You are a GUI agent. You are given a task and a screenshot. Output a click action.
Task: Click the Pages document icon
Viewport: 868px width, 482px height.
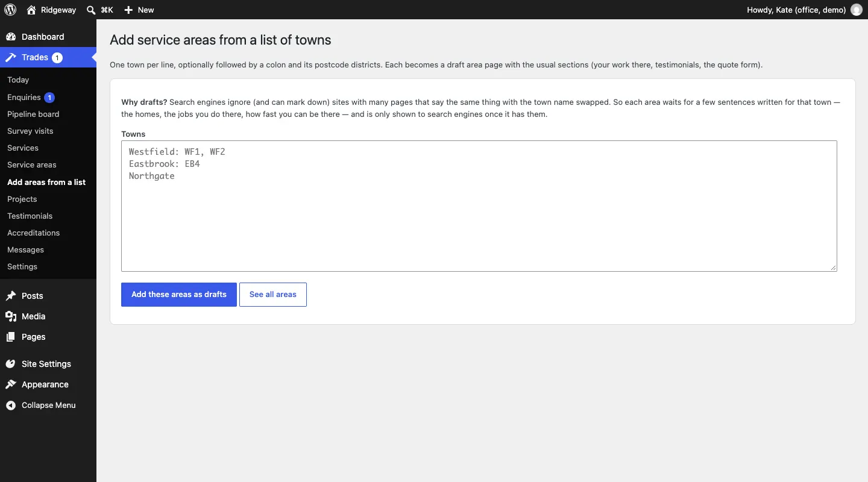pyautogui.click(x=11, y=337)
